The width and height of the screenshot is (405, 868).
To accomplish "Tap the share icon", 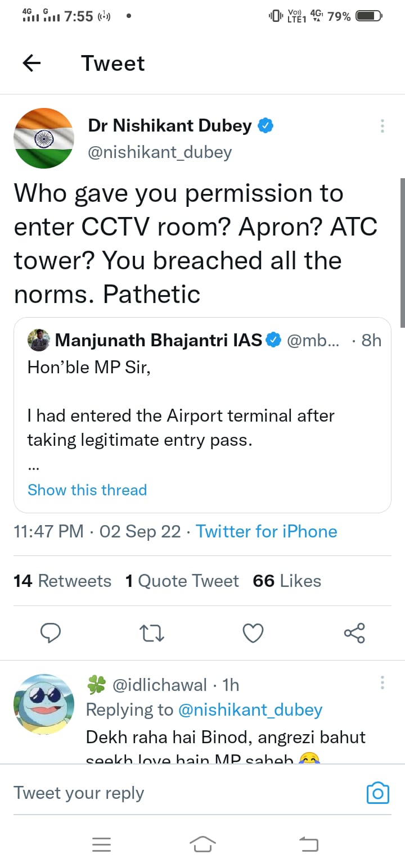I will (x=354, y=633).
